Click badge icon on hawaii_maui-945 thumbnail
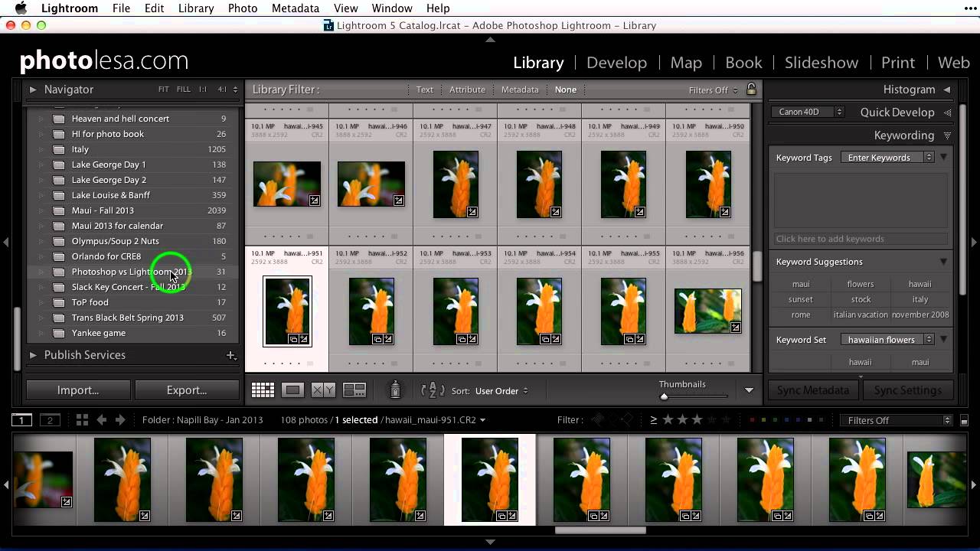Screen dimensions: 980x551 click(314, 201)
